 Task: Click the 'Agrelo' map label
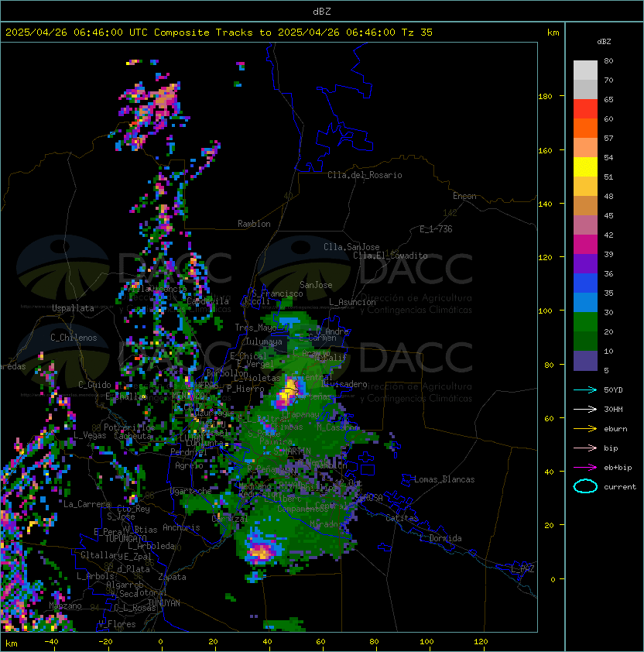189,465
